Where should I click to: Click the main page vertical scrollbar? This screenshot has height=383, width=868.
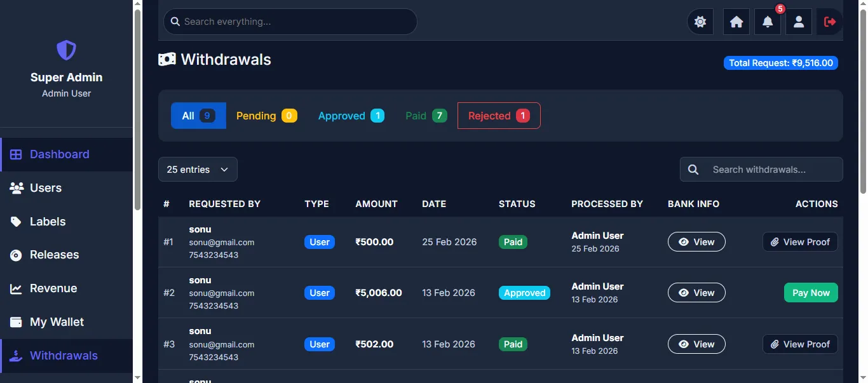click(x=863, y=102)
